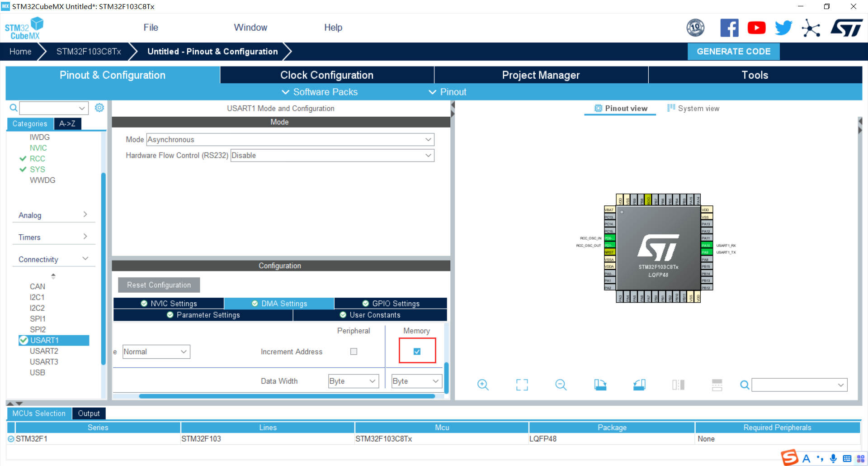This screenshot has height=466, width=868.
Task: Open the Parameter Settings tab
Action: [x=203, y=315]
